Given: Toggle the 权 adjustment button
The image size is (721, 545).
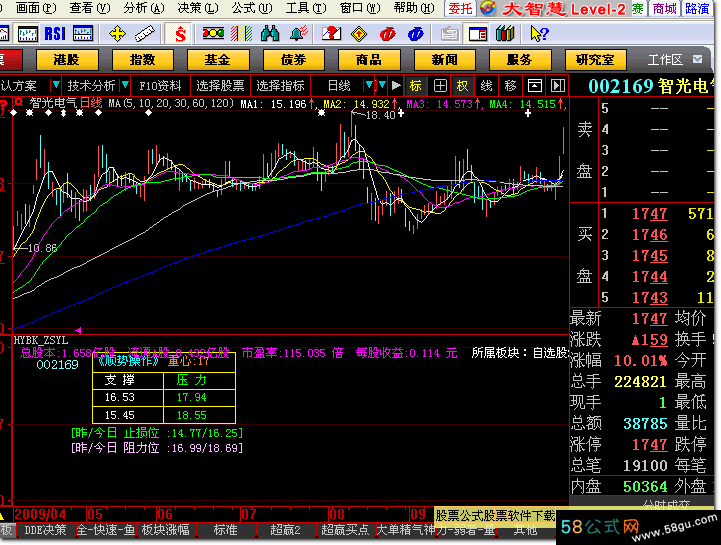Looking at the screenshot, I should click(x=462, y=85).
